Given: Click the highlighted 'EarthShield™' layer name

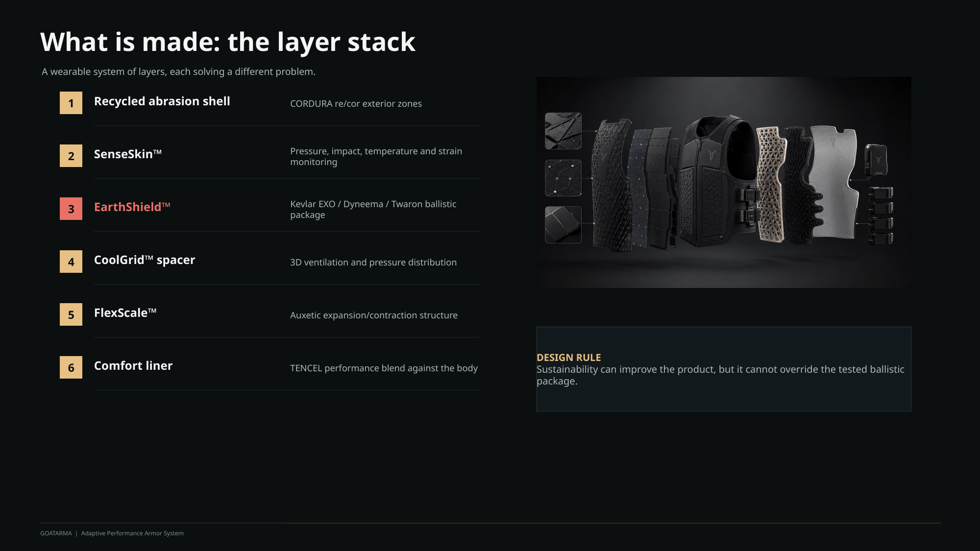Looking at the screenshot, I should 132,207.
